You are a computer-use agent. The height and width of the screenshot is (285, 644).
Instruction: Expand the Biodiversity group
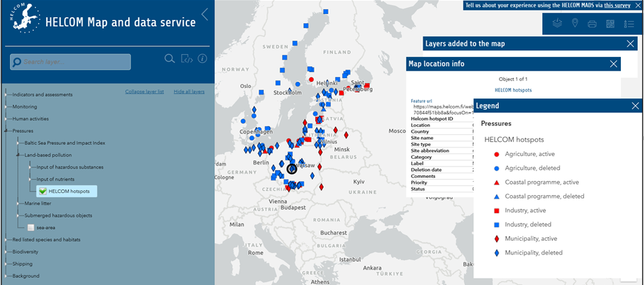6,252
